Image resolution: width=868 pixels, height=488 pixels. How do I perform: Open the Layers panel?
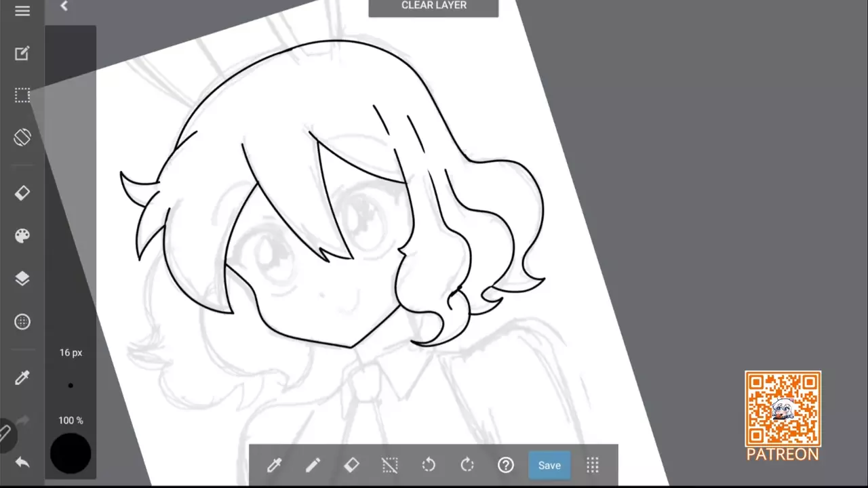[x=22, y=279]
